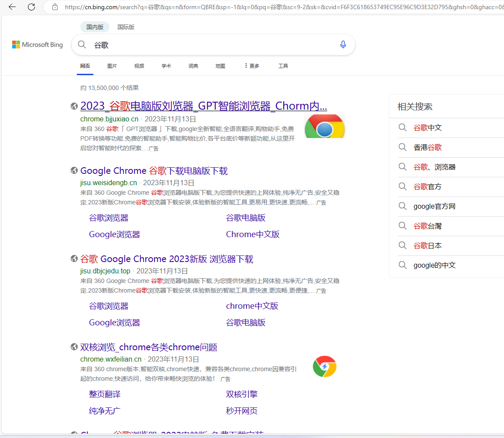504x438 pixels.
Task: Open 2023_谷歌电脑版浏览器_GPT智能浏览器 result
Action: point(204,106)
